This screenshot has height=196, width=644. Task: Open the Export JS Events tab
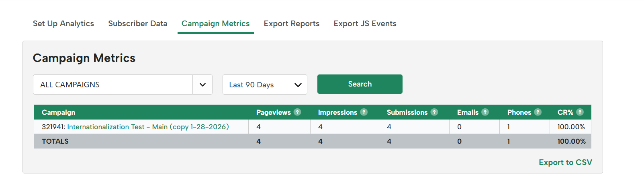coord(365,23)
